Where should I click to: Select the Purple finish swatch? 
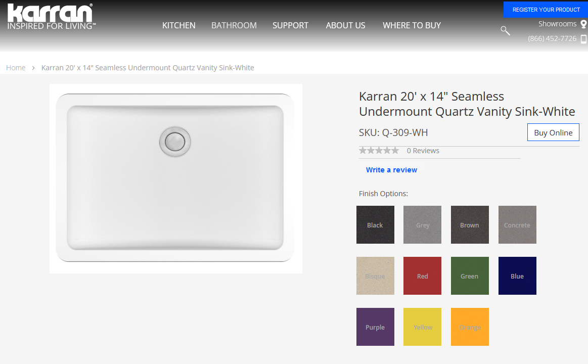[375, 327]
